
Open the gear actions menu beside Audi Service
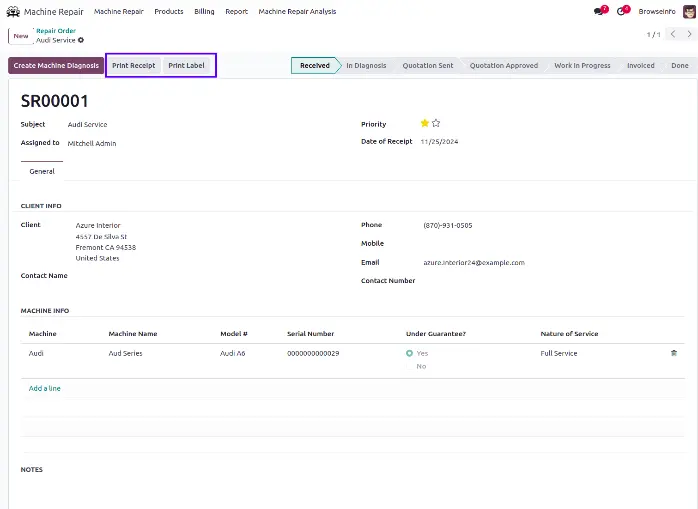pyautogui.click(x=81, y=40)
